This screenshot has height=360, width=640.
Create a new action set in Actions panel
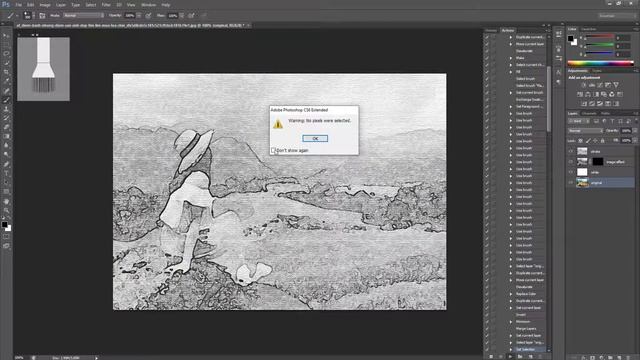520,356
